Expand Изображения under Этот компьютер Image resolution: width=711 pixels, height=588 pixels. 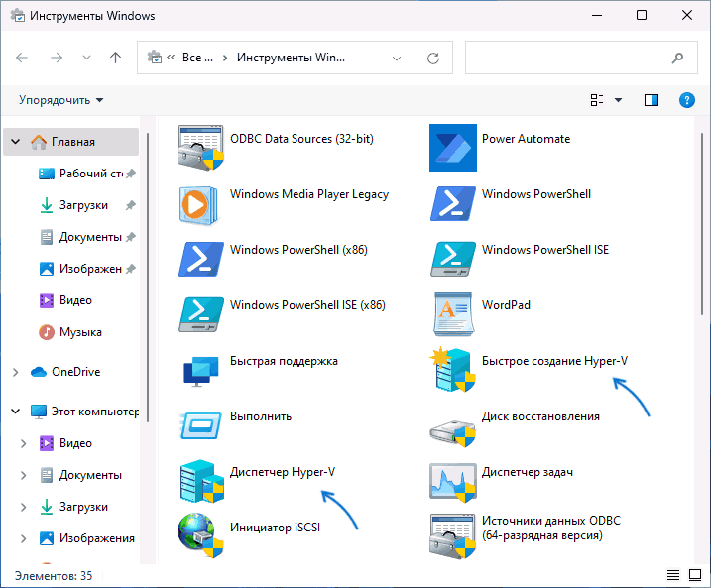point(23,538)
